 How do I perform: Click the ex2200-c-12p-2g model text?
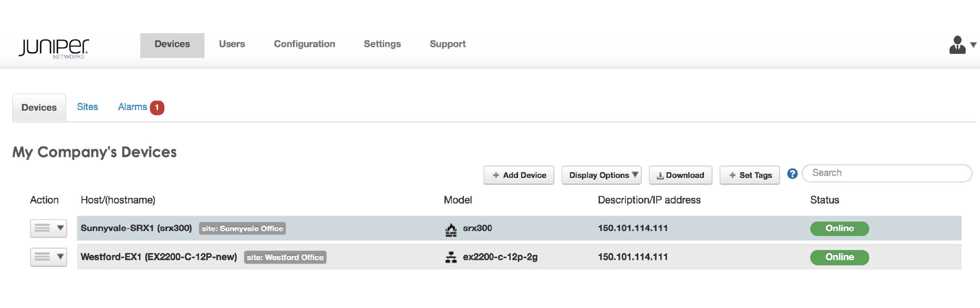pyautogui.click(x=500, y=257)
